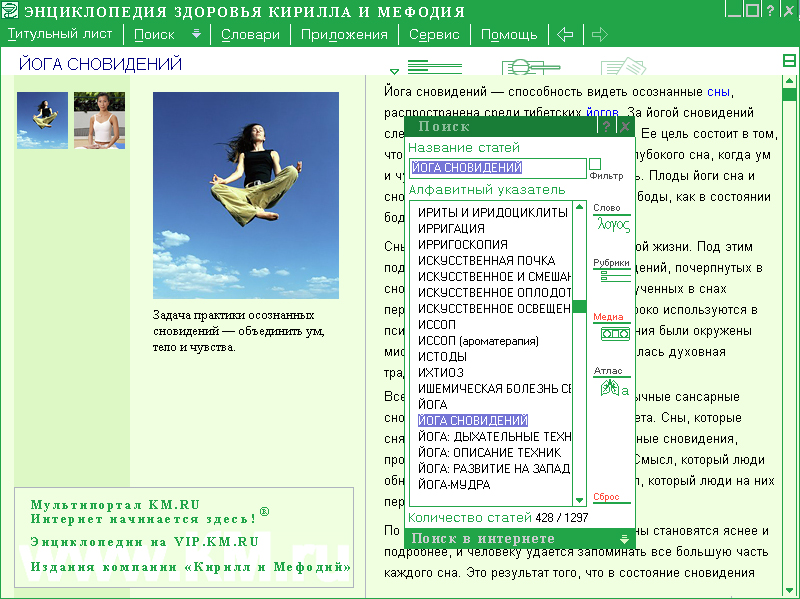
Task: Select ИСТОДЫ in the index
Action: click(442, 357)
